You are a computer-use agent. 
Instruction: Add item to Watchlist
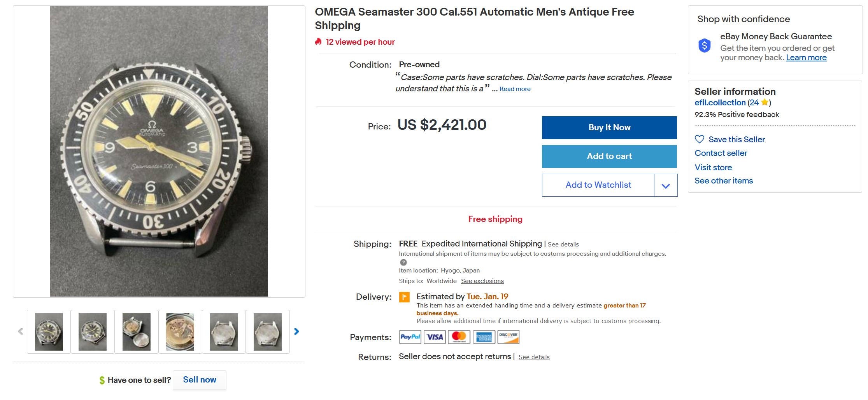(x=598, y=185)
